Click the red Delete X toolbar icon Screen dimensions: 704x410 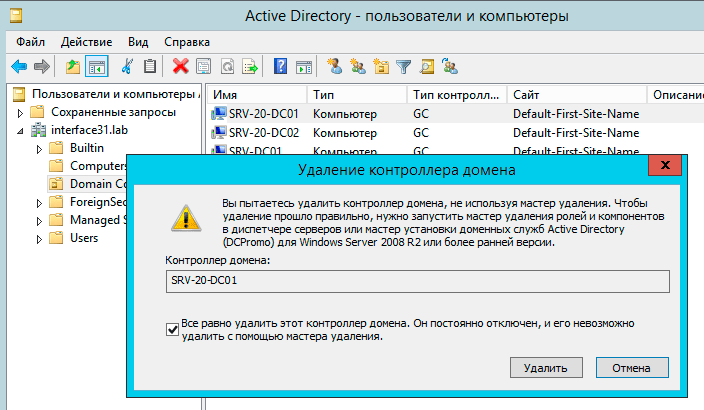tap(180, 67)
